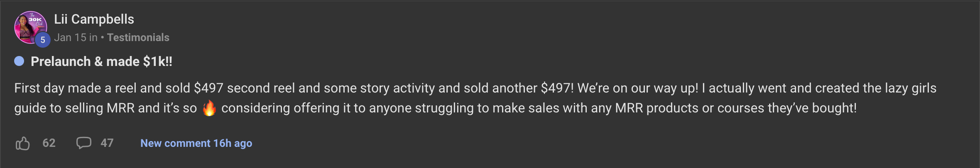
Task: Click the fire emoji in the post text
Action: tap(209, 108)
